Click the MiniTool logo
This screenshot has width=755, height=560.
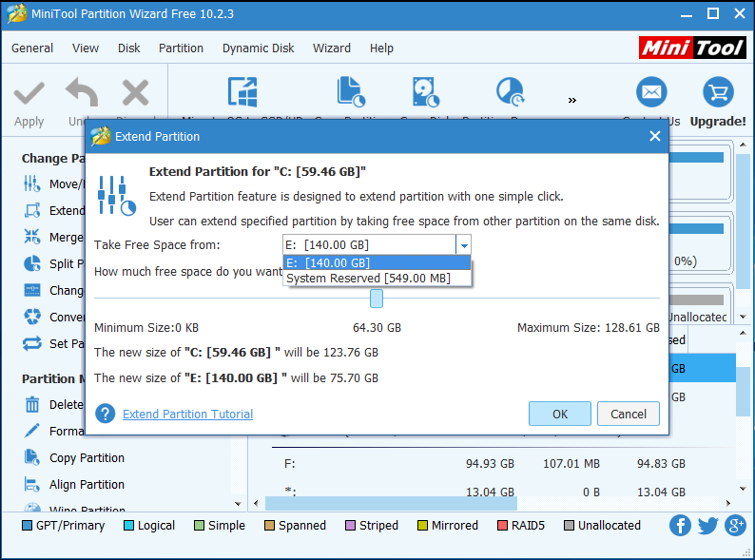(692, 48)
